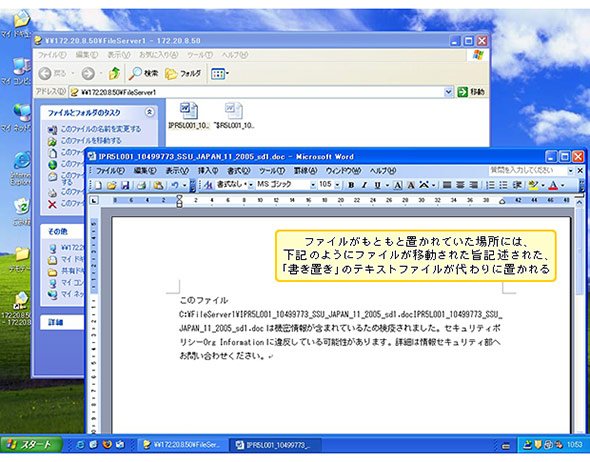Viewport: 590px width, 462px height.
Task: Click the Paste clipboard icon in Word toolbar
Action: tap(158, 185)
